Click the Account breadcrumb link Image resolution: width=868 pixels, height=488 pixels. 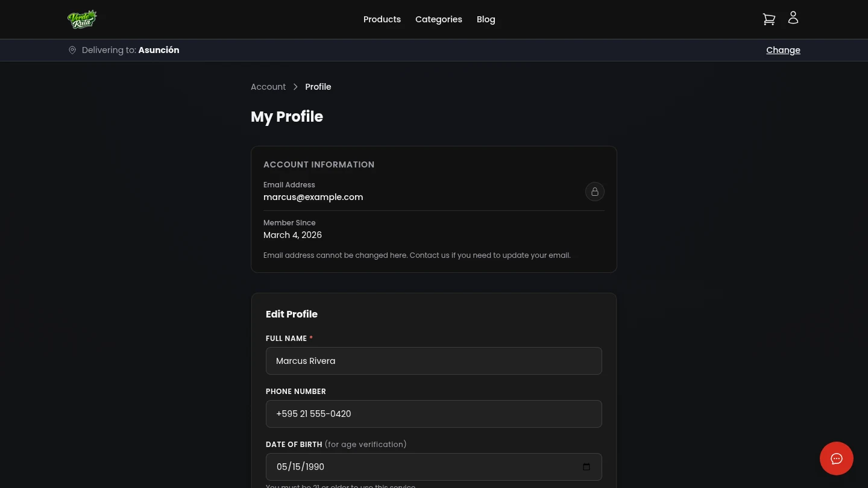(x=268, y=87)
